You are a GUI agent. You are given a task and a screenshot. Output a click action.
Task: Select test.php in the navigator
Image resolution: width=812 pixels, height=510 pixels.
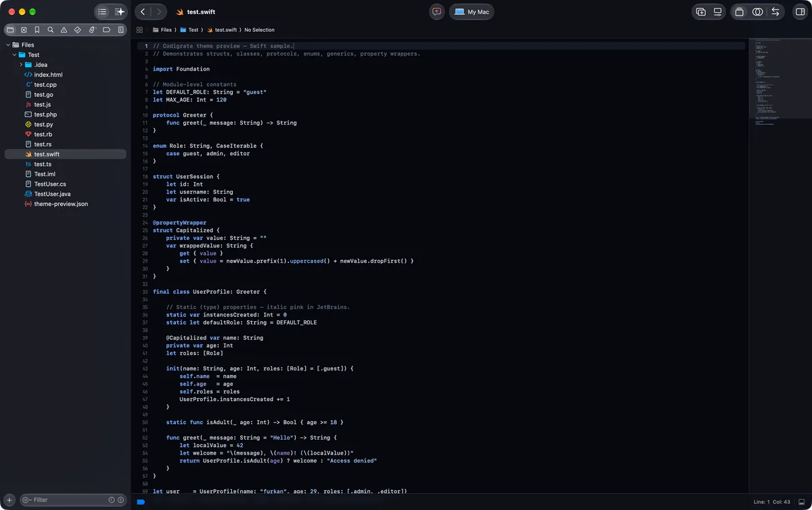point(45,114)
